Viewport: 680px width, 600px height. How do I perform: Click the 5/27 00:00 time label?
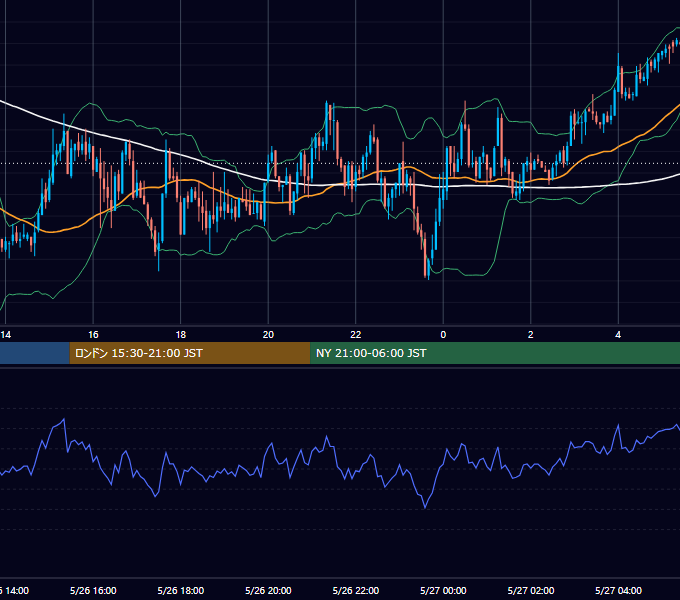click(x=443, y=590)
